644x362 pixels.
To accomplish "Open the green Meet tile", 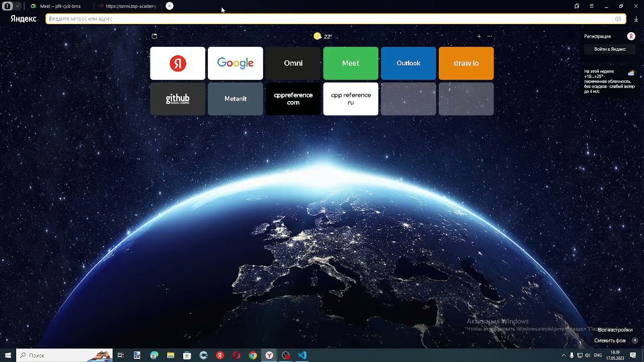I will click(x=351, y=63).
